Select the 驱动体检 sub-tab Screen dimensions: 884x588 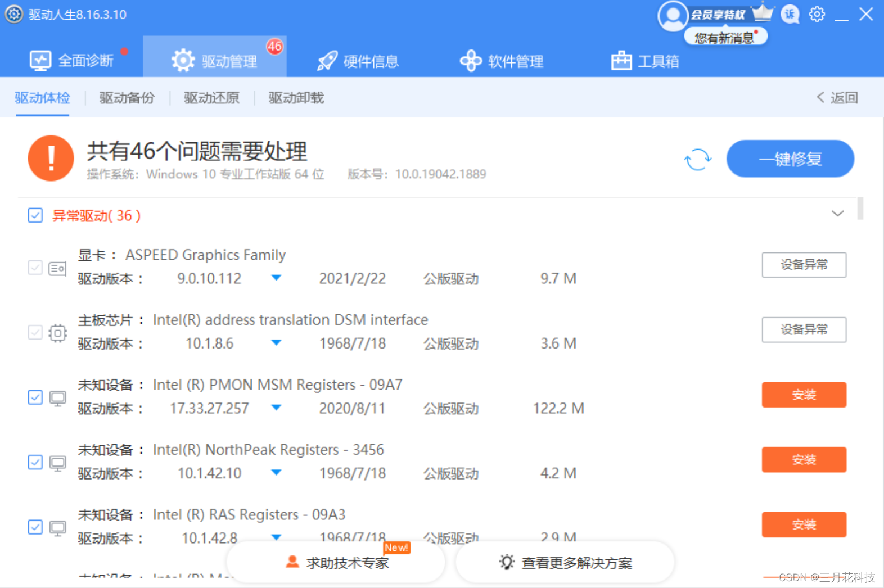42,98
